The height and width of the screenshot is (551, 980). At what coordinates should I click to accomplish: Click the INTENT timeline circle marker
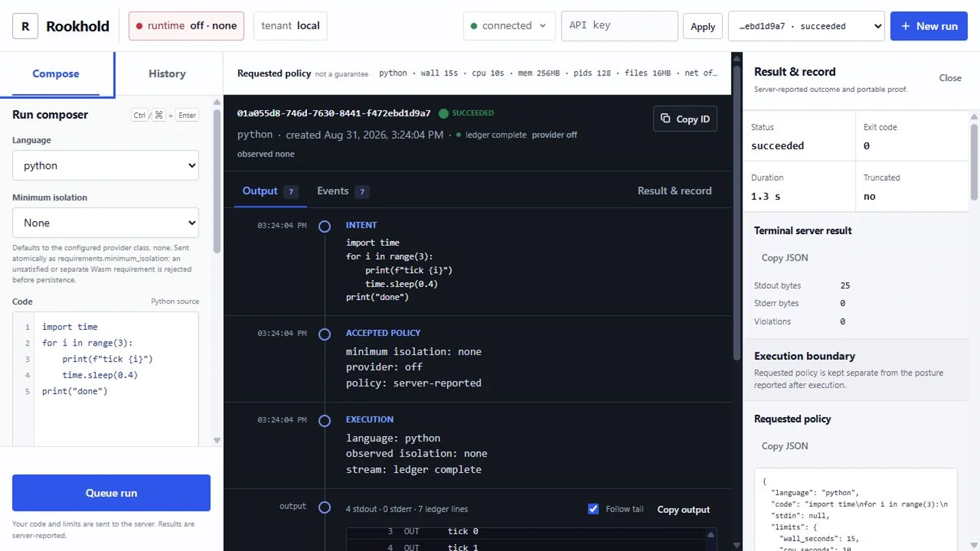click(325, 226)
